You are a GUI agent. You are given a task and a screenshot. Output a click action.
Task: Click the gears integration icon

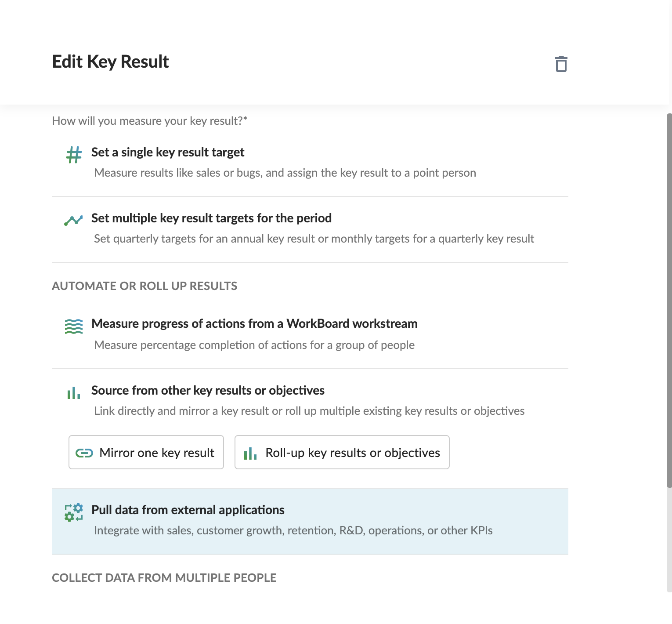74,512
